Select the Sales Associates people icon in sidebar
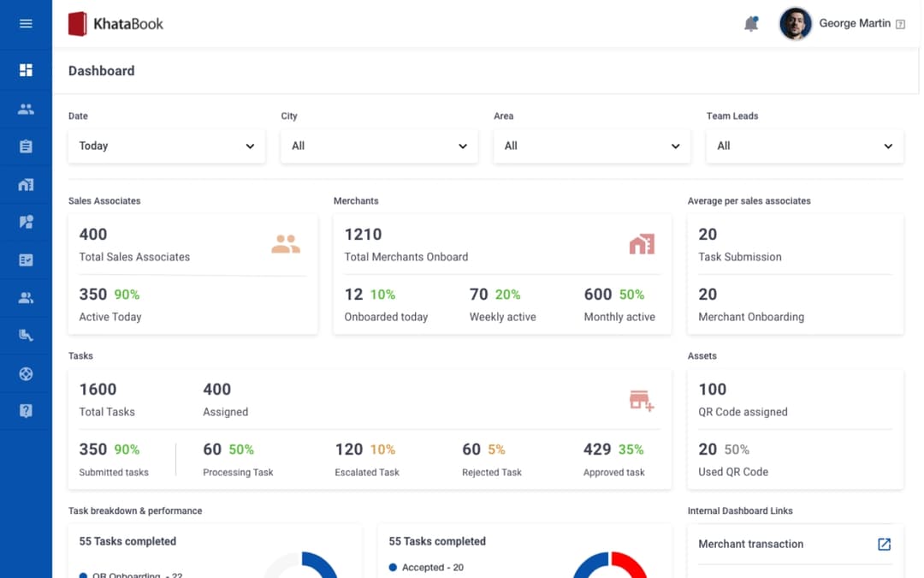Image resolution: width=924 pixels, height=578 pixels. [x=27, y=109]
